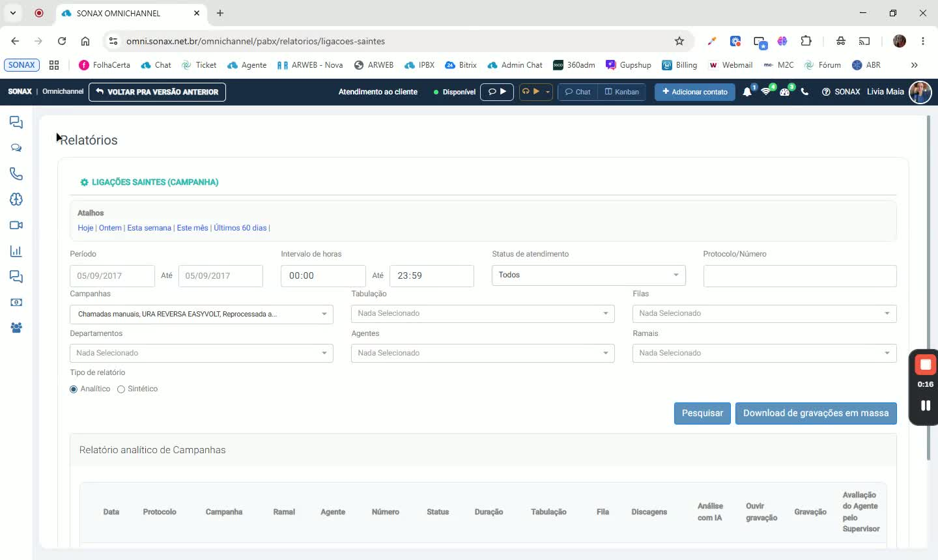
Task: Click the 00:00 start time field
Action: point(323,275)
